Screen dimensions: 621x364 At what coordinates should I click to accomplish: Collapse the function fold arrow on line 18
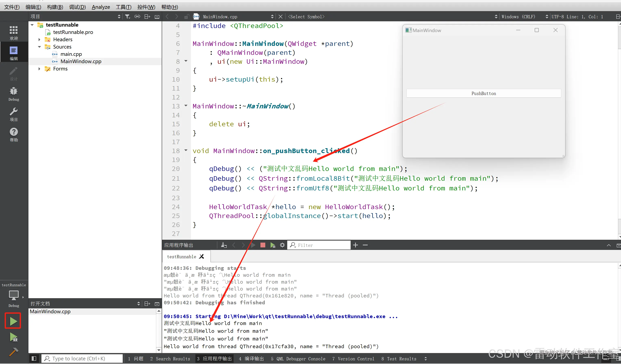pos(186,150)
